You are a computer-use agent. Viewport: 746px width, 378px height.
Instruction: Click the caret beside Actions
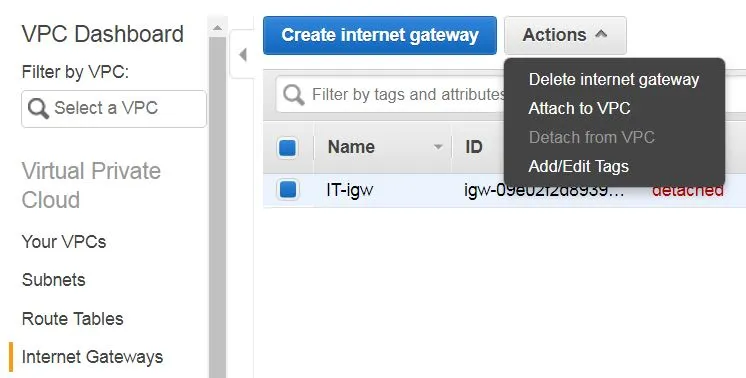pos(601,34)
